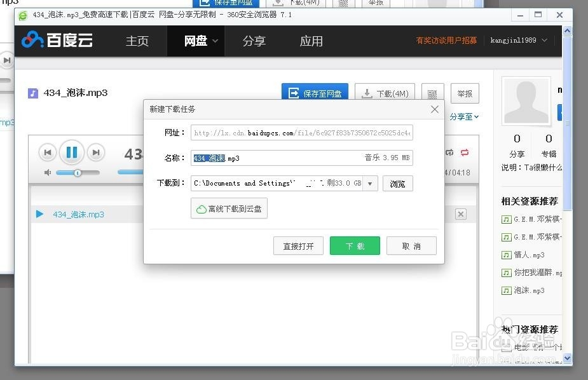The height and width of the screenshot is (380, 588).
Task: Remove 434_泡沫.mp3 from playlist with X
Action: point(460,214)
